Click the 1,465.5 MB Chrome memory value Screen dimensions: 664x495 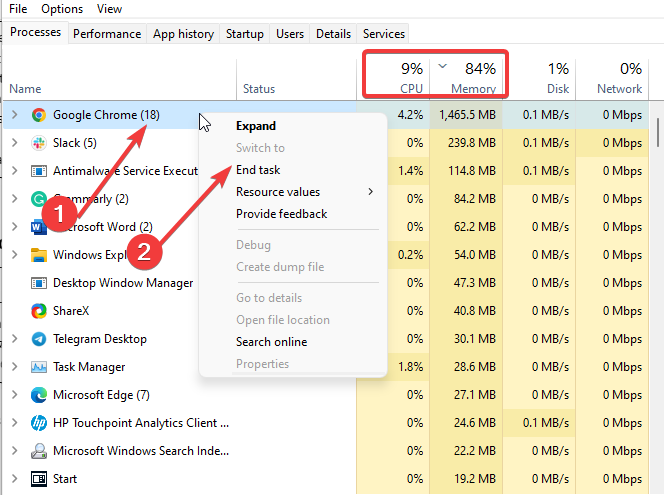pos(467,115)
